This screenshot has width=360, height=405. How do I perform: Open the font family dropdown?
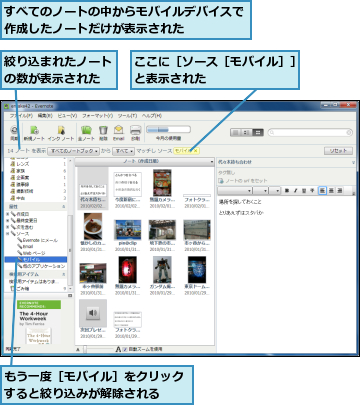click(x=235, y=191)
